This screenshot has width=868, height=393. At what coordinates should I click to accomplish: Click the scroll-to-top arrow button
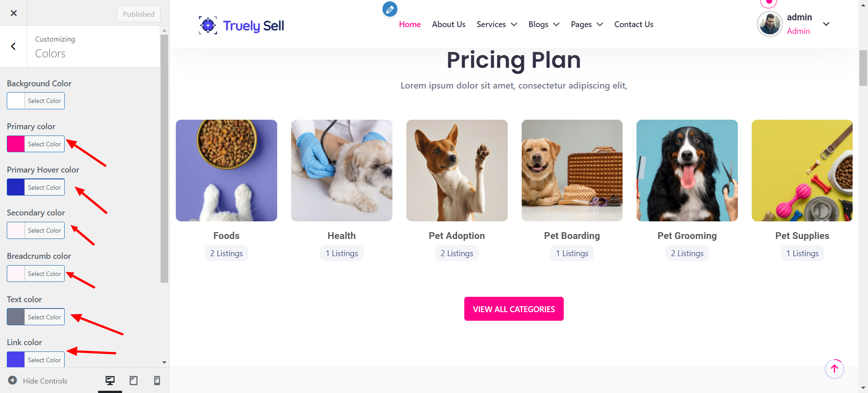pyautogui.click(x=834, y=369)
